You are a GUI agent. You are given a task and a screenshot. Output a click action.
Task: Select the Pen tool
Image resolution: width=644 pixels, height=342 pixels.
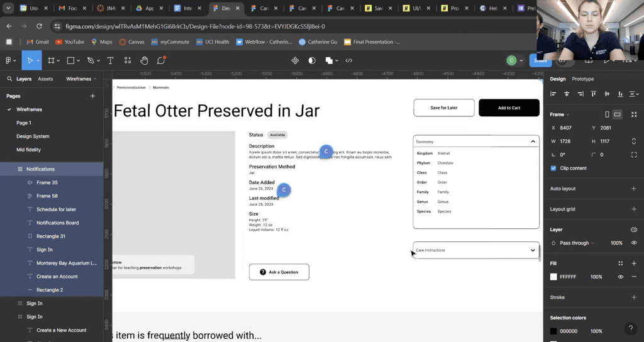[91, 61]
